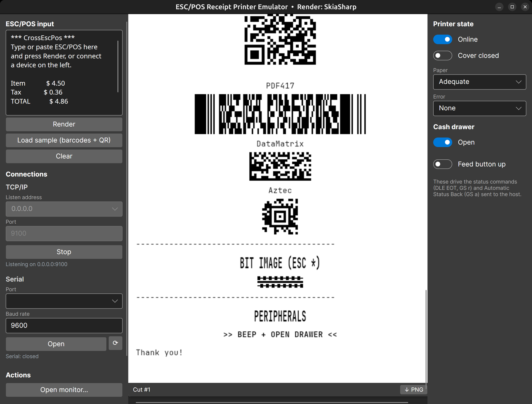Toggle the Online switch
Screen dimensions: 532x404
pos(443,39)
